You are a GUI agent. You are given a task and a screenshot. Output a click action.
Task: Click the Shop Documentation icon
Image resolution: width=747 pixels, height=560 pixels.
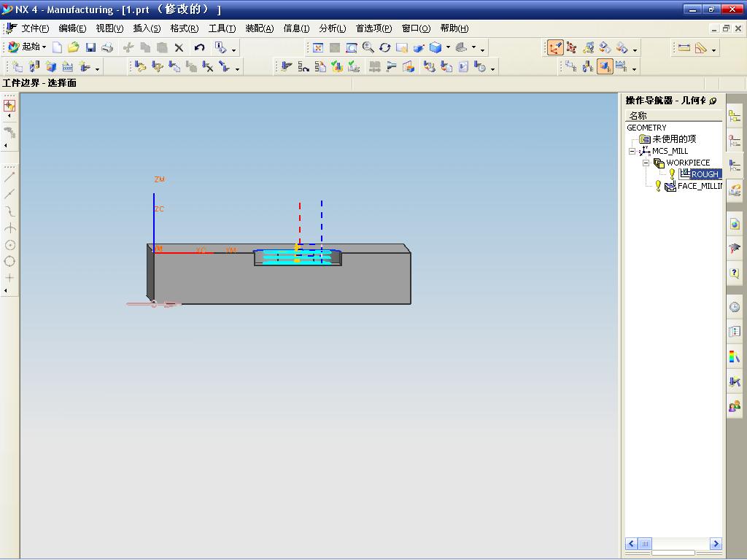pyautogui.click(x=463, y=67)
